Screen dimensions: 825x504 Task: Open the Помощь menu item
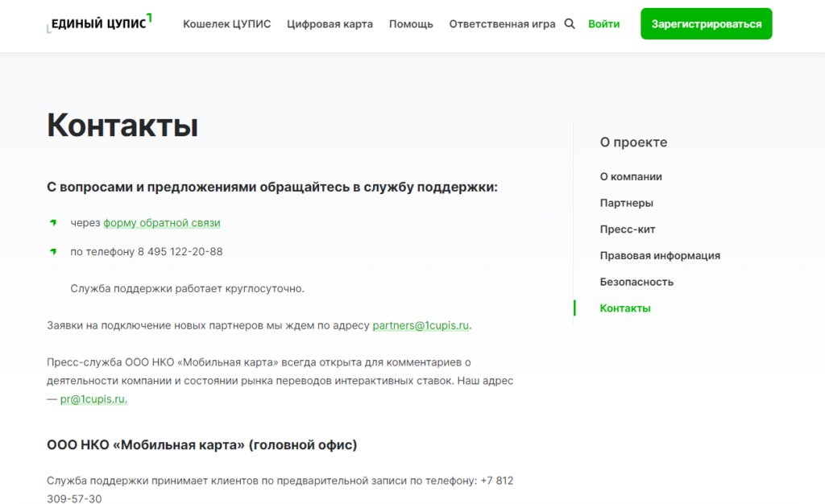[411, 24]
